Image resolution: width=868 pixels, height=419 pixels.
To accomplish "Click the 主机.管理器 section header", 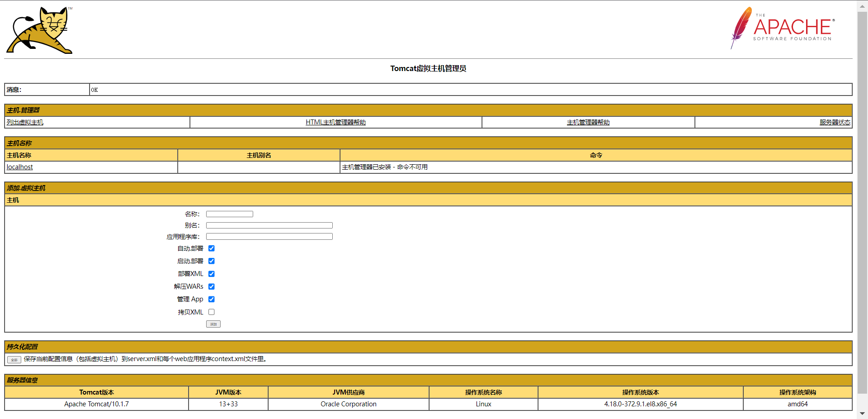I will (x=428, y=110).
